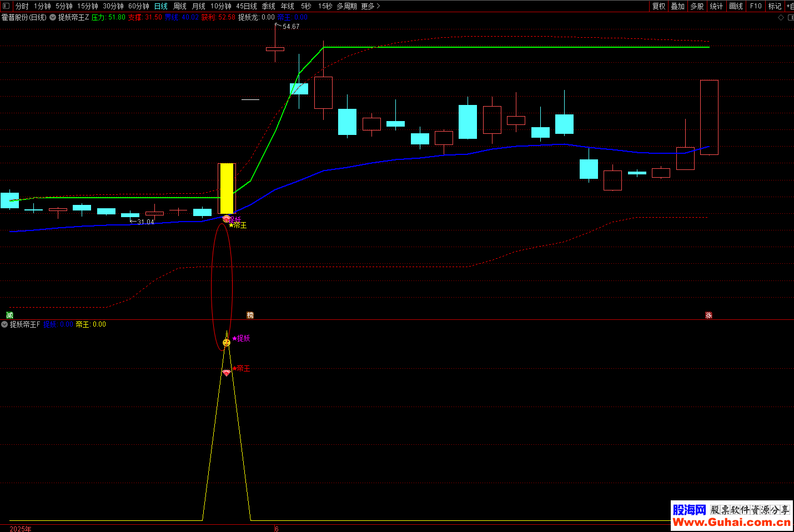Image resolution: width=794 pixels, height=532 pixels.
Task: Open the 多周期 multi-period view
Action: 346,6
